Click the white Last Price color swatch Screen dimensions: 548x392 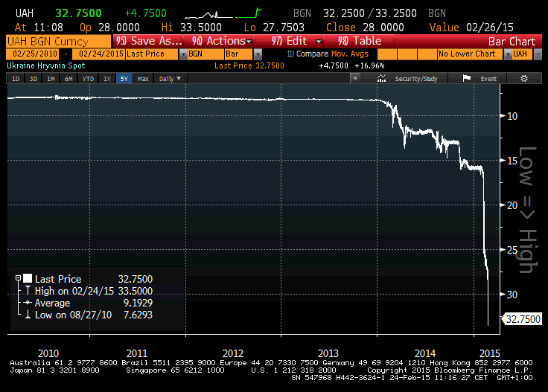(x=28, y=278)
